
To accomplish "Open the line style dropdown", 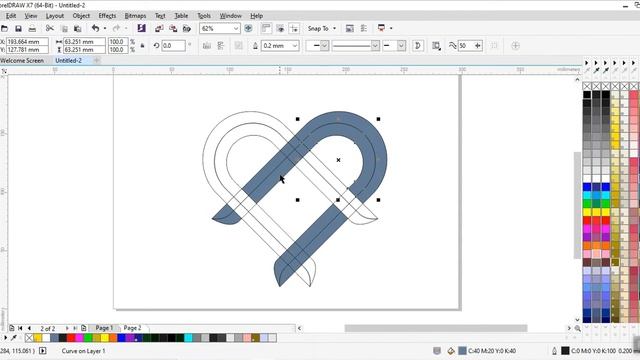I will click(375, 46).
